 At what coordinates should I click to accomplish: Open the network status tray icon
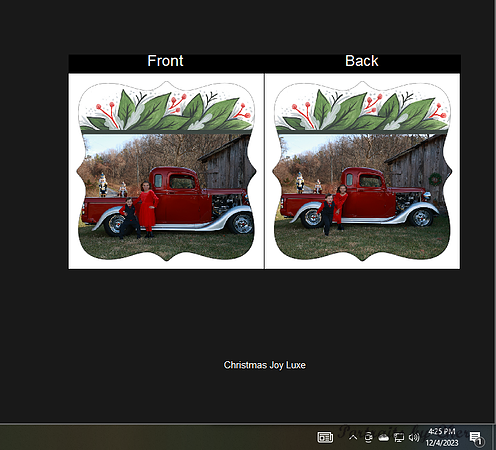(399, 437)
